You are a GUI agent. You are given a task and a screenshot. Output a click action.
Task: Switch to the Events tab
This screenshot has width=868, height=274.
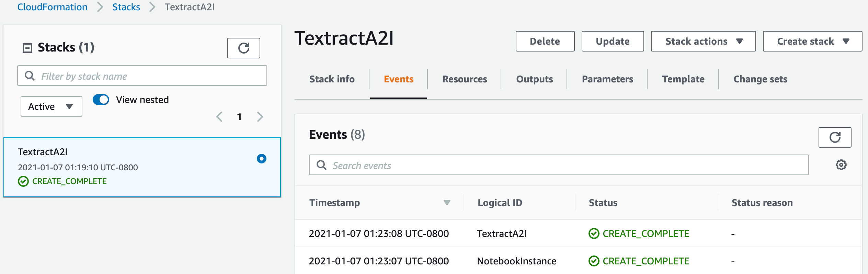[x=399, y=79]
